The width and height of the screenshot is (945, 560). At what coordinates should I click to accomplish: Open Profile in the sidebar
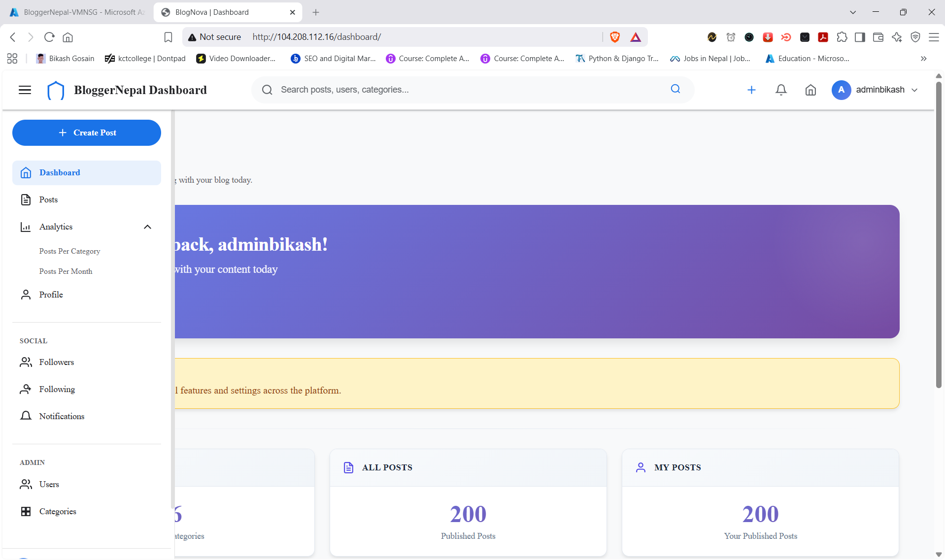click(87, 295)
